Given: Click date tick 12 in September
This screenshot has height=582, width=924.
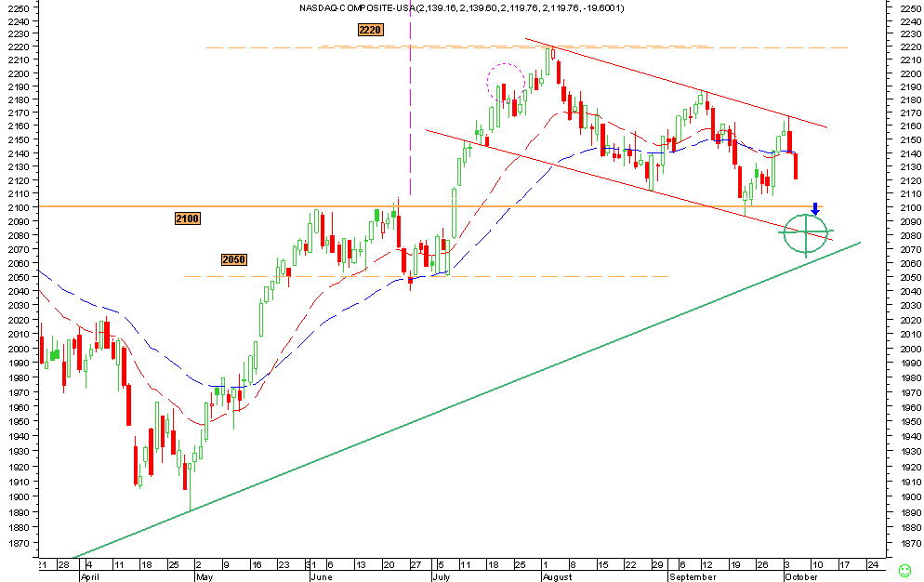Looking at the screenshot, I should pyautogui.click(x=707, y=565).
